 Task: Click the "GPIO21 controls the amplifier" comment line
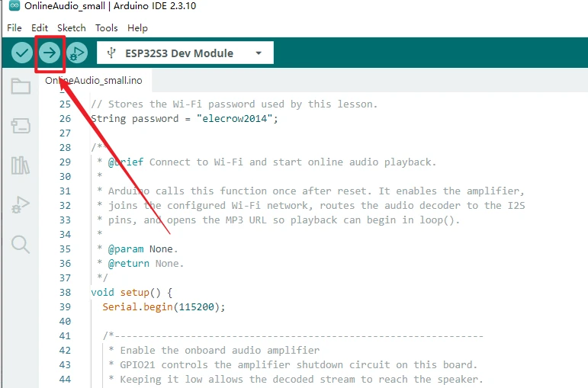(293, 365)
